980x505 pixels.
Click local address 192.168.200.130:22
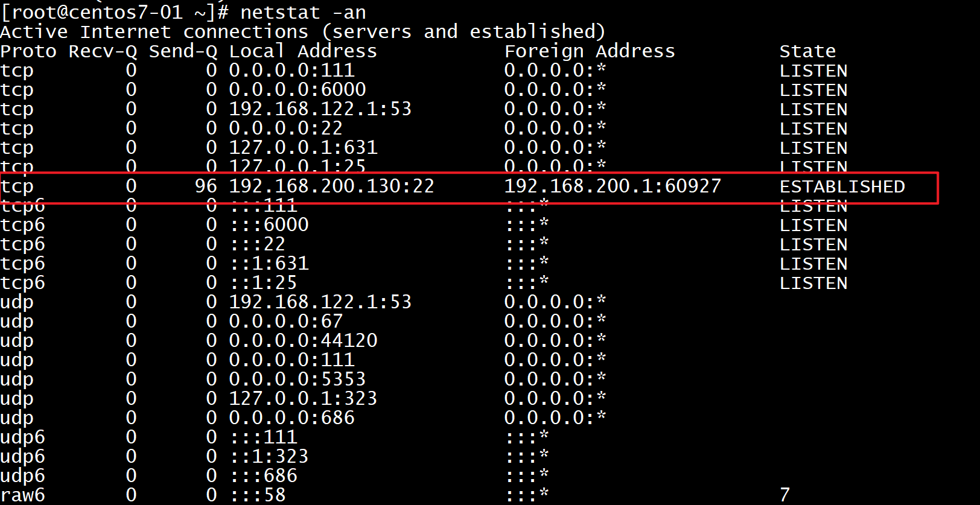click(331, 186)
